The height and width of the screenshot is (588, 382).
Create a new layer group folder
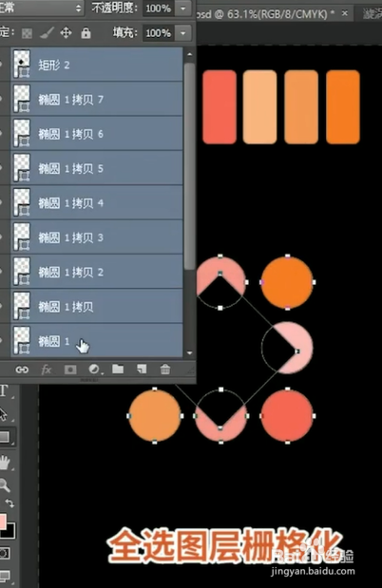118,369
